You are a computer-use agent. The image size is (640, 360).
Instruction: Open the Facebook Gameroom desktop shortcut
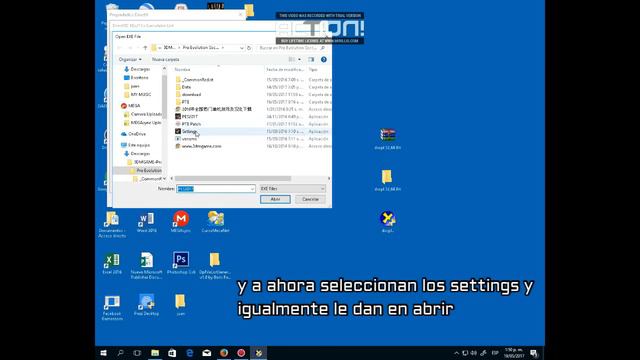[112, 307]
